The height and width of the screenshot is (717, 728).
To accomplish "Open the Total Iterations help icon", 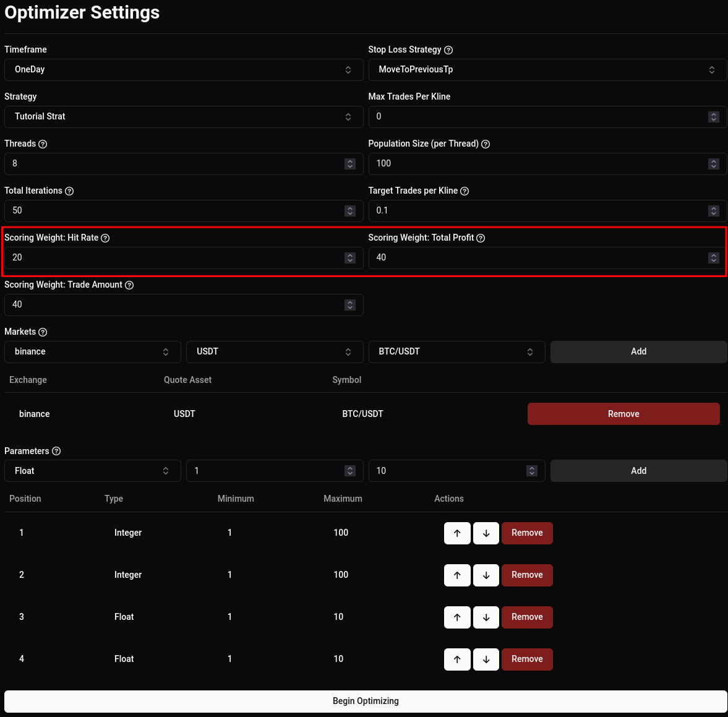I will pos(69,191).
